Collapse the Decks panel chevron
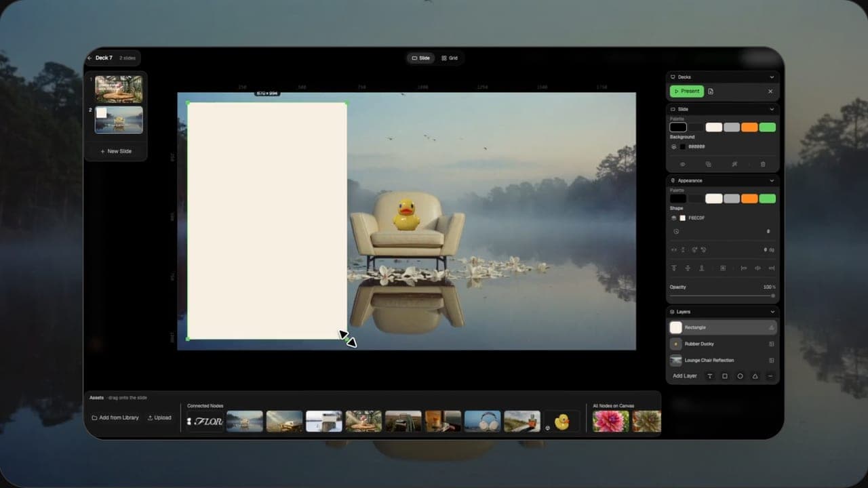The height and width of the screenshot is (488, 868). coord(772,77)
